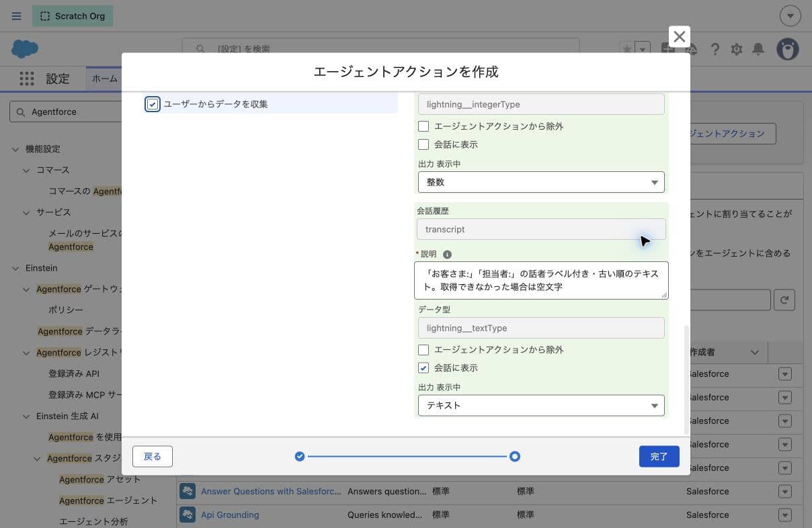Click the current second step progress indicator
Screen dimensions: 812x528
515,457
